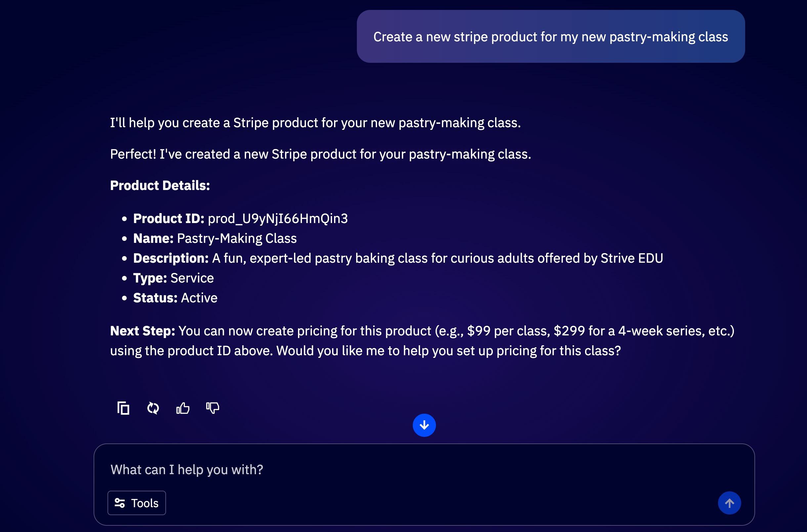Regenerate the Stripe product response
The width and height of the screenshot is (807, 532).
point(153,408)
